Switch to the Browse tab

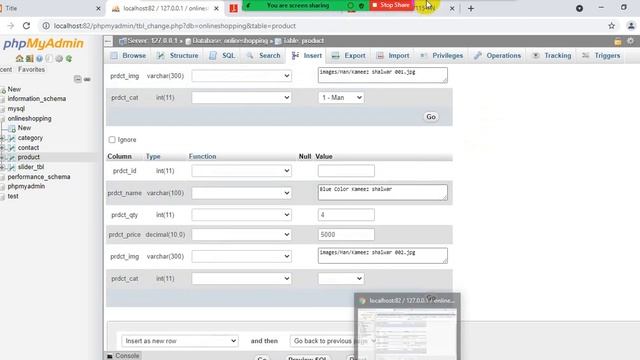coord(128,56)
